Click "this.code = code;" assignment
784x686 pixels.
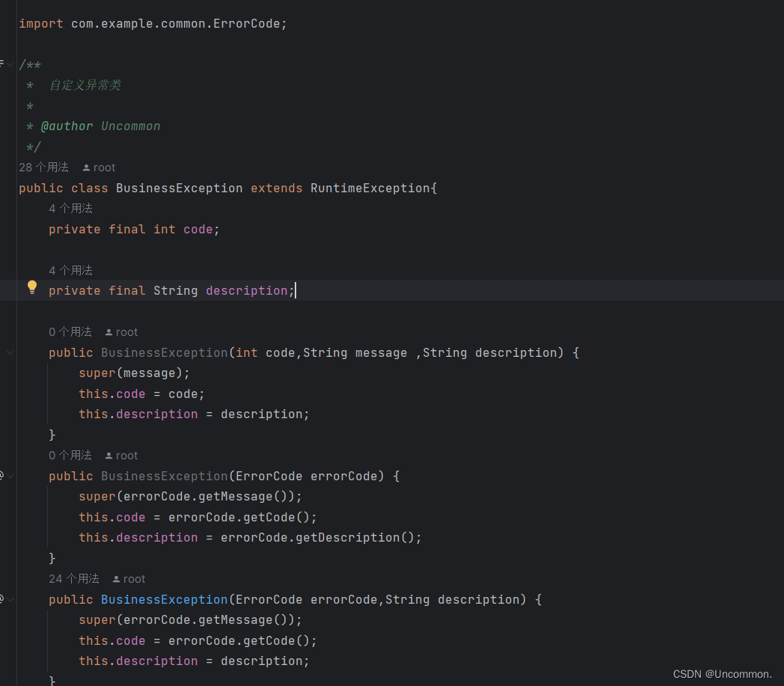coord(141,394)
